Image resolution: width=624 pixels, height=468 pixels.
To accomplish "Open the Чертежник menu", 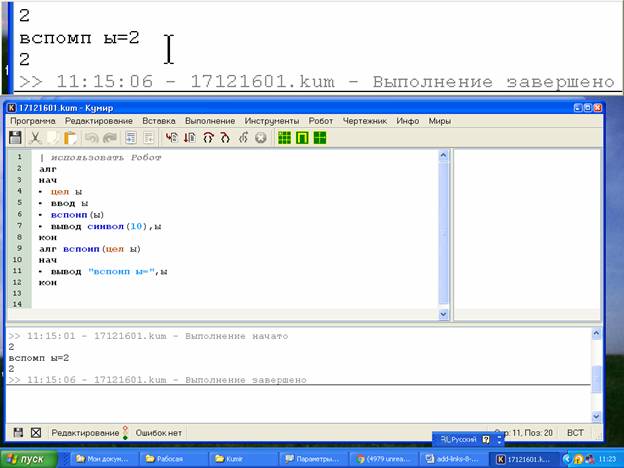I will (365, 121).
